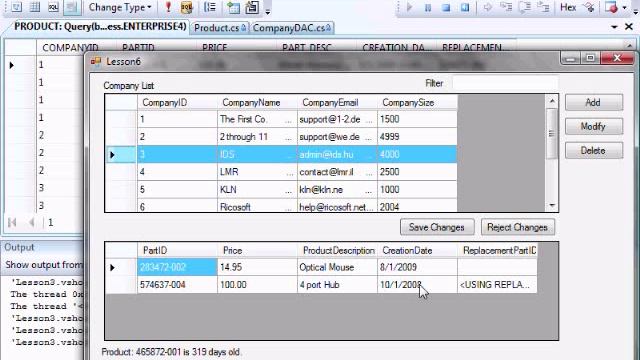This screenshot has height=360, width=640.
Task: Click the company grid scroll up arrow
Action: pos(552,101)
